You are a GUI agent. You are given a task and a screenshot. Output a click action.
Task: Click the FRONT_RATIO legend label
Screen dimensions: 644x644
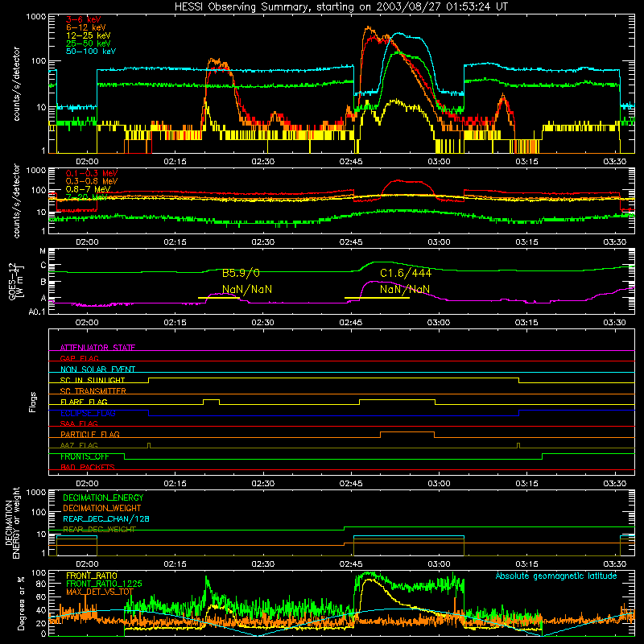point(92,576)
